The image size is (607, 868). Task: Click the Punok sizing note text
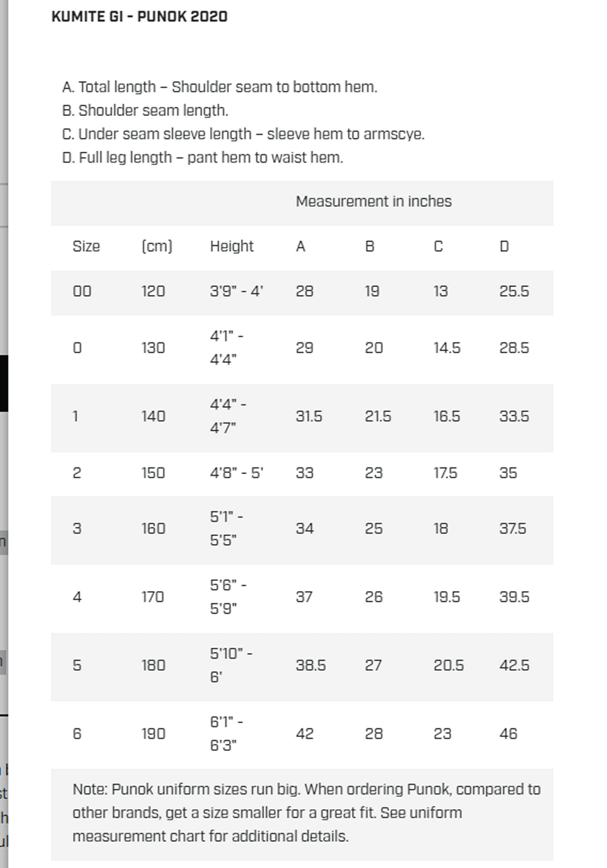click(306, 812)
